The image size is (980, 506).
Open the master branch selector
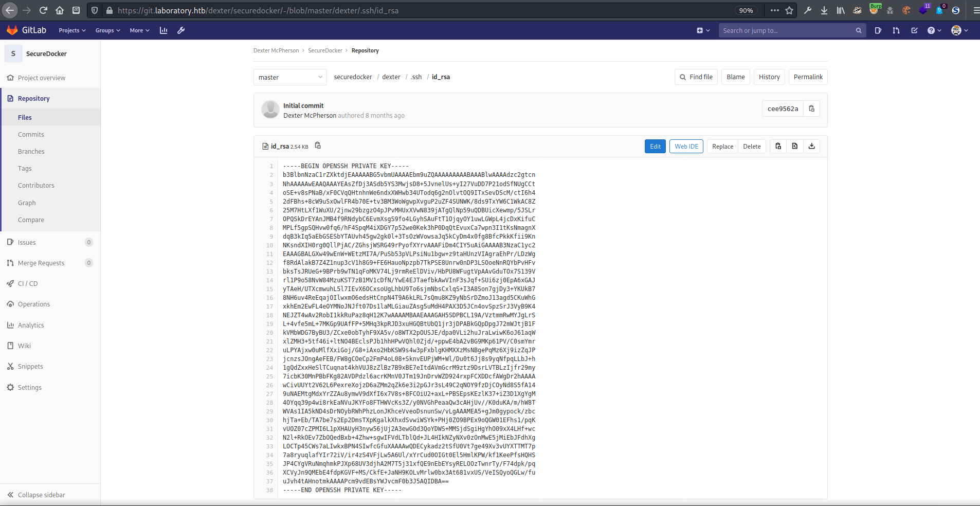click(289, 77)
